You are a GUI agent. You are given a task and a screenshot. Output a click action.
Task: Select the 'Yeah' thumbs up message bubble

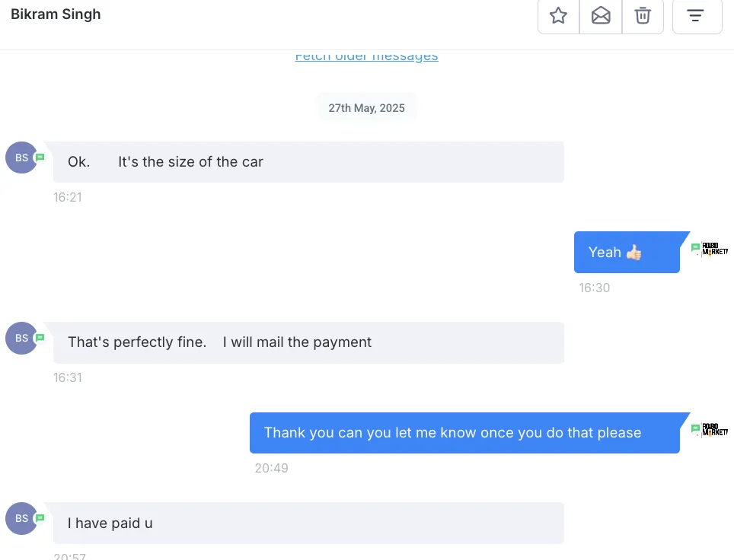627,252
